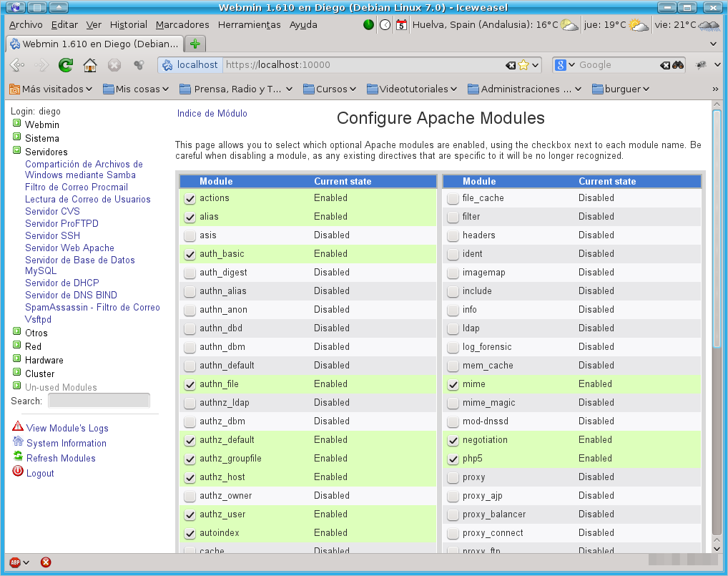728x576 pixels.
Task: Click the page reload icon in the toolbar
Action: click(67, 64)
